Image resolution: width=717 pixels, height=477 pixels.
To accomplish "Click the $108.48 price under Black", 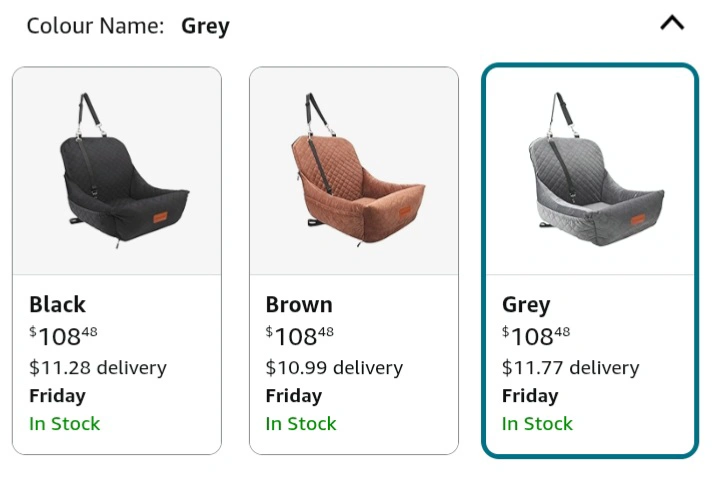I will tap(63, 335).
